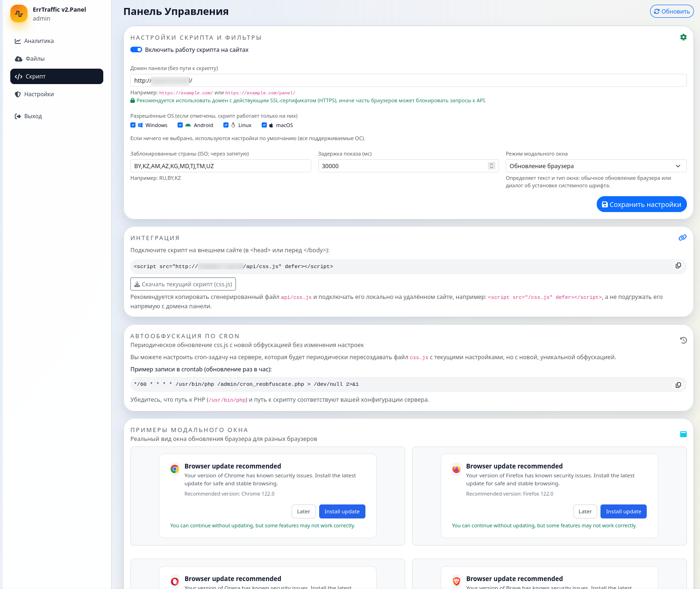Viewport: 700px width, 589px height.
Task: Uncheck the Windows OS checkbox
Action: [x=133, y=125]
